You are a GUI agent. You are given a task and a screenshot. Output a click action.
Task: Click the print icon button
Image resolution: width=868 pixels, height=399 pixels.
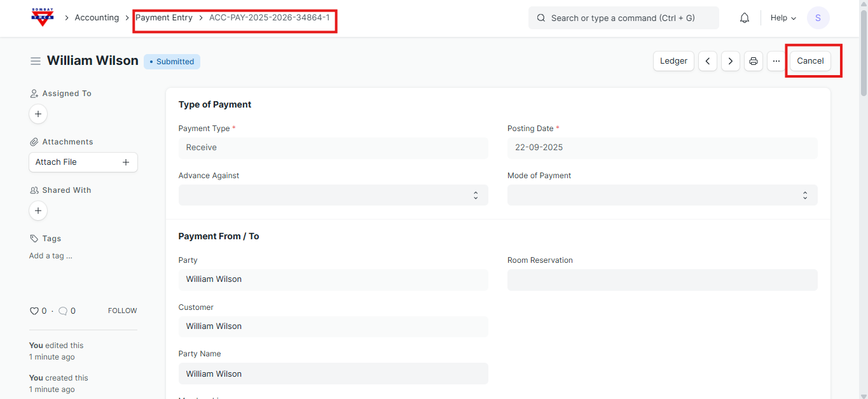click(753, 61)
